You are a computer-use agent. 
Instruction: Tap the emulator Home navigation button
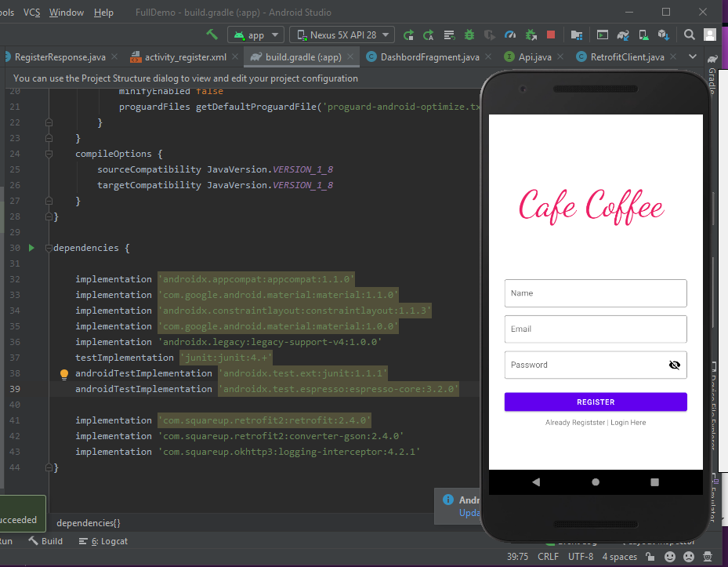(x=596, y=482)
